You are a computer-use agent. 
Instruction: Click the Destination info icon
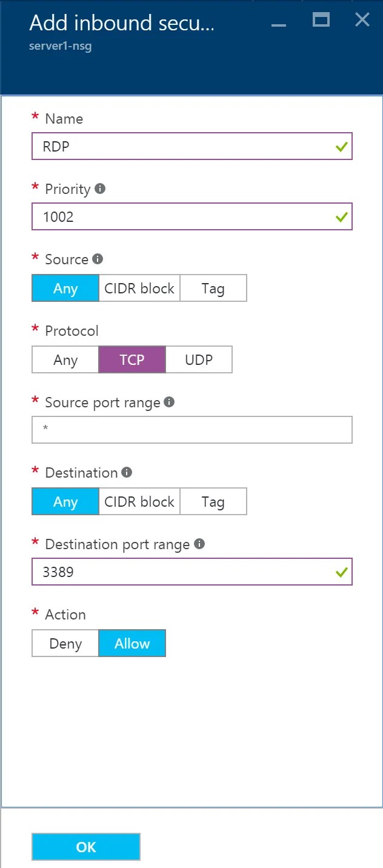[x=127, y=472]
